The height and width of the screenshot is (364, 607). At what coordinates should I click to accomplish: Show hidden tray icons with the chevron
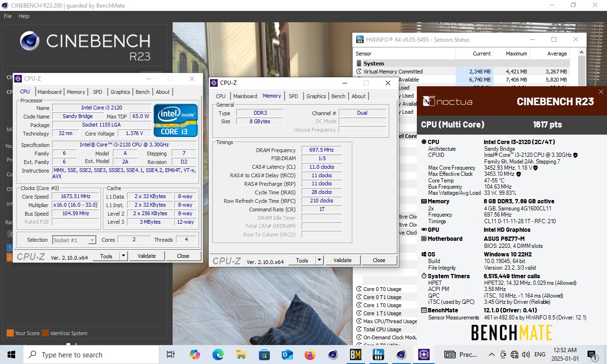pyautogui.click(x=491, y=355)
